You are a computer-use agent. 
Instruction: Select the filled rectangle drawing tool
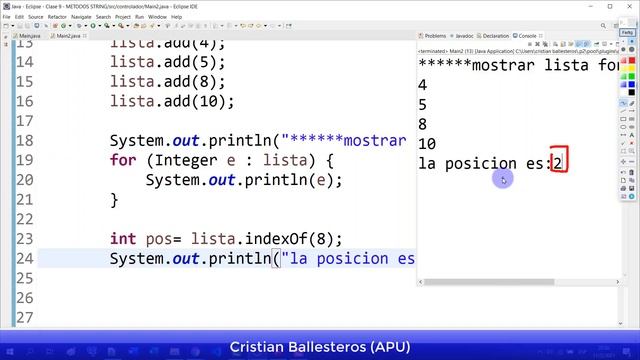point(631,119)
